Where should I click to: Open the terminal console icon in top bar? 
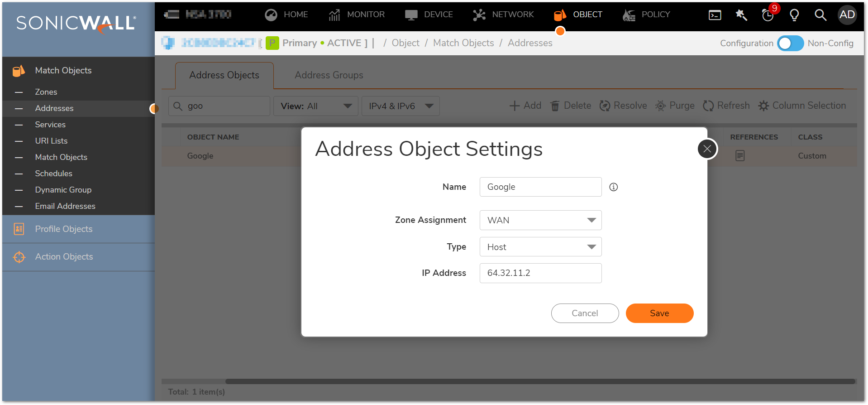pyautogui.click(x=715, y=15)
